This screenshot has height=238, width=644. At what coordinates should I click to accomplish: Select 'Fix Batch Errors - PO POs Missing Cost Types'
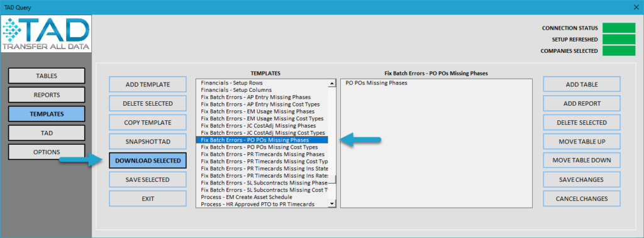coord(262,147)
